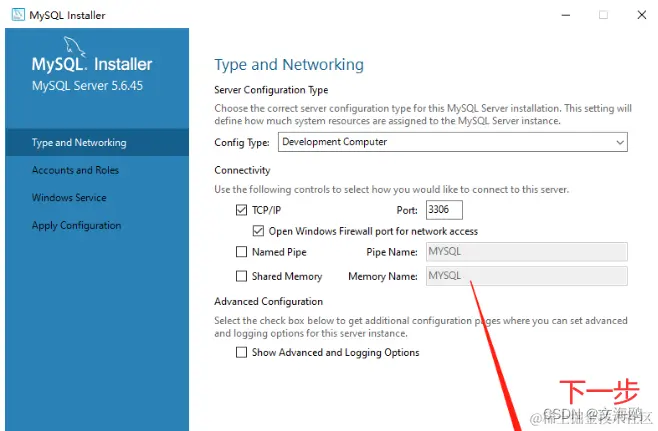Open the Config Type dropdown
Viewport: 658px width, 431px height.
452,142
